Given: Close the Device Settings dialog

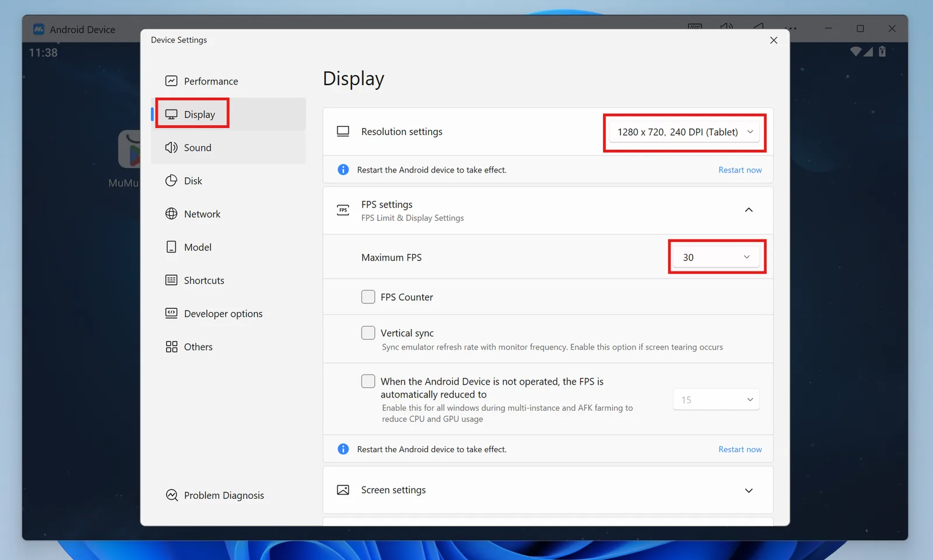Looking at the screenshot, I should (x=774, y=40).
